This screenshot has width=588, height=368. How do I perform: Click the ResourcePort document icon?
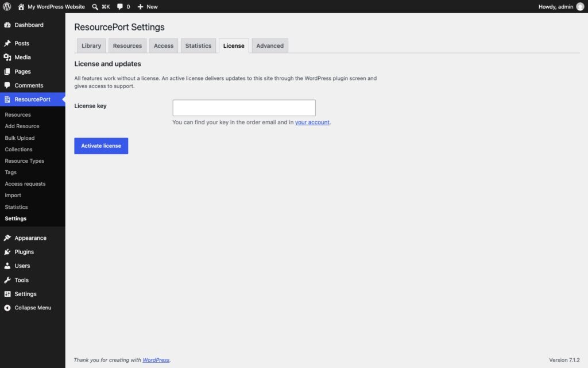[x=7, y=99]
